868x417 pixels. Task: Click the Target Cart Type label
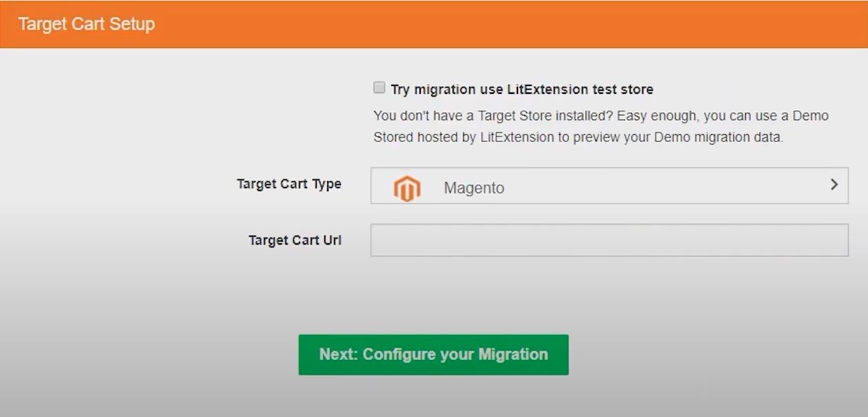click(290, 184)
